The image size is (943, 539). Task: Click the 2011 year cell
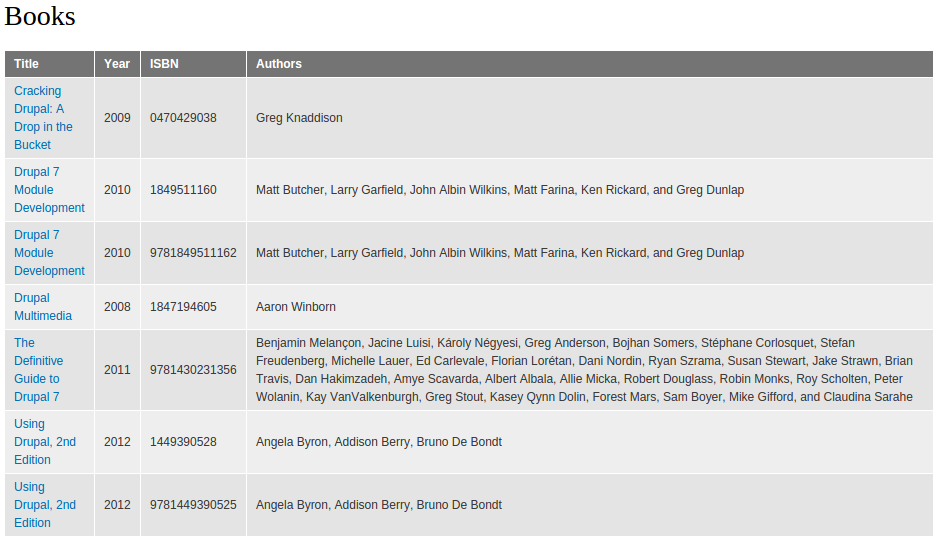pyautogui.click(x=117, y=370)
